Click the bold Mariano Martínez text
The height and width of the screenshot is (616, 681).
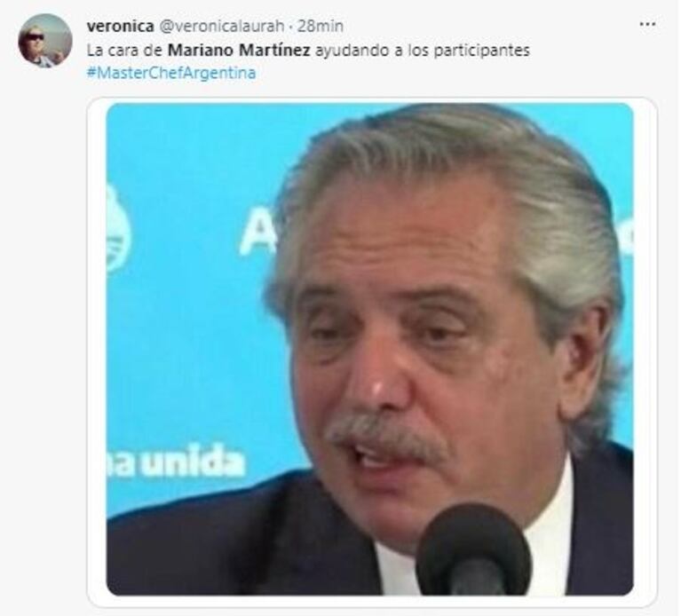coord(239,51)
